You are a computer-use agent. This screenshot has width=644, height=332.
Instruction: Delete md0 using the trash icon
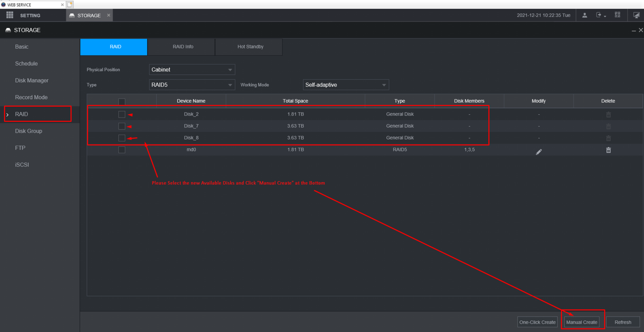609,150
